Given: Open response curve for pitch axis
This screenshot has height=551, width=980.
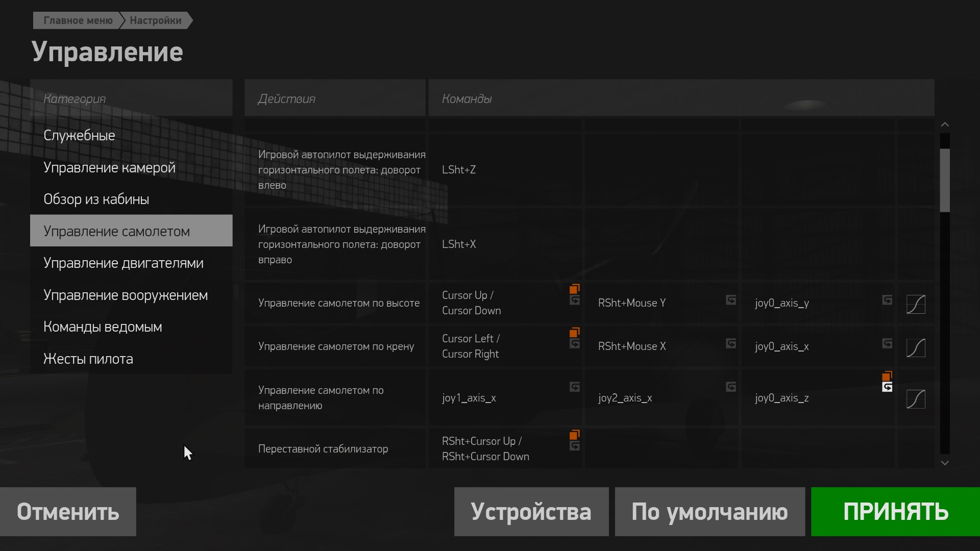Looking at the screenshot, I should click(916, 305).
